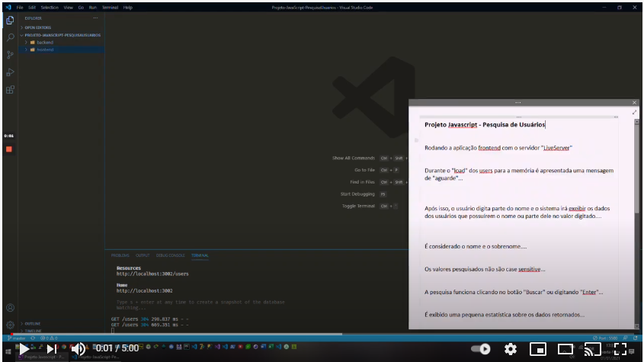Open the Help menu
The height and width of the screenshot is (362, 644).
click(x=128, y=8)
